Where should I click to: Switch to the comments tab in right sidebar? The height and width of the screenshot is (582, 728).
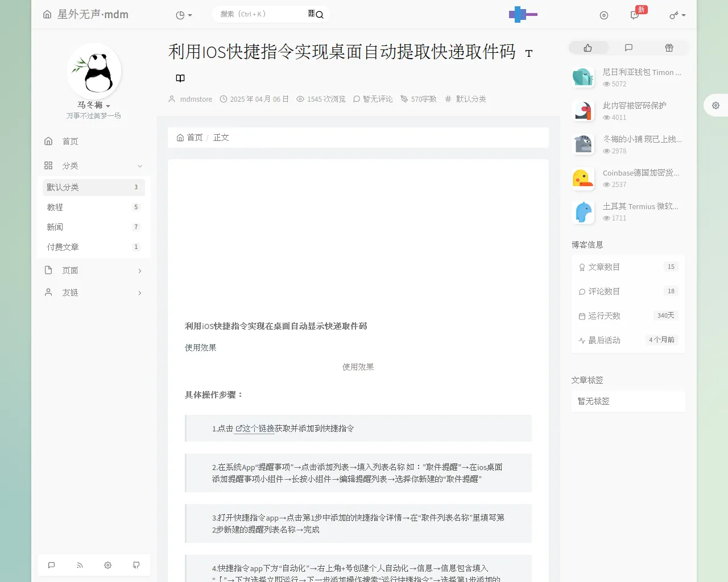coord(628,48)
